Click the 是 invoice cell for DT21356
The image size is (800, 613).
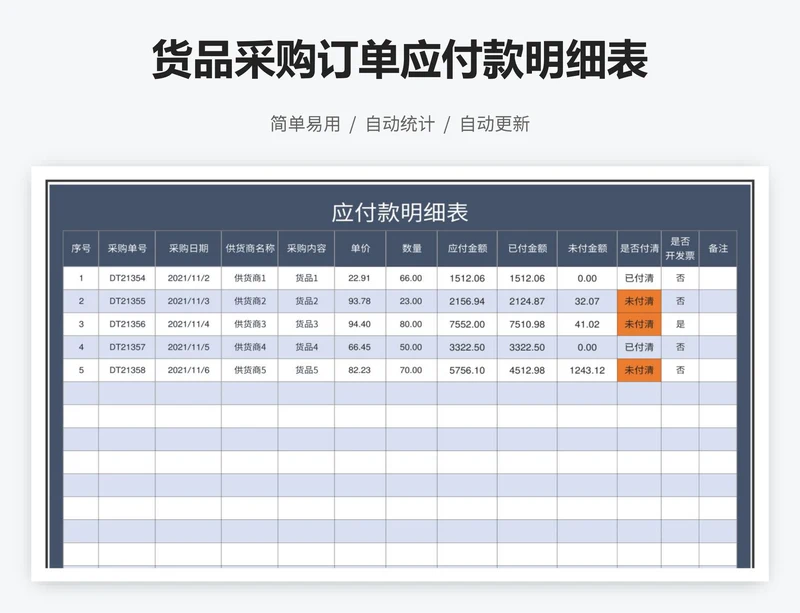[680, 324]
